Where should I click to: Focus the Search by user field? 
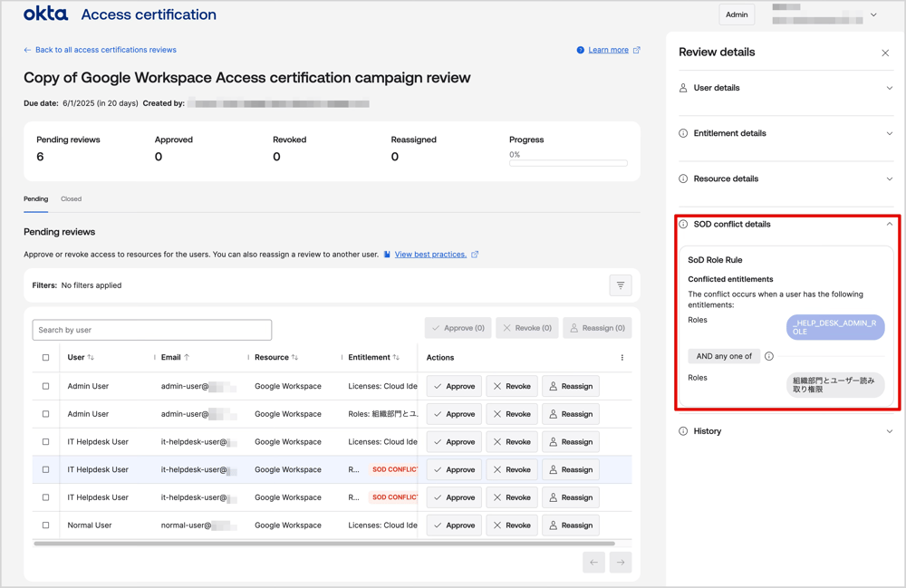[x=152, y=330]
